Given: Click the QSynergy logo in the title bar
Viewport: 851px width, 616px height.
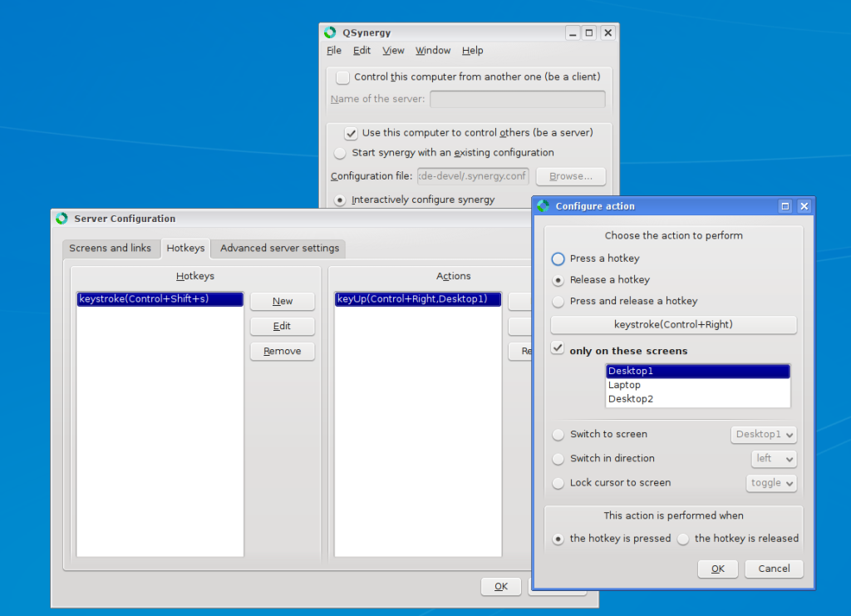Looking at the screenshot, I should (x=330, y=32).
